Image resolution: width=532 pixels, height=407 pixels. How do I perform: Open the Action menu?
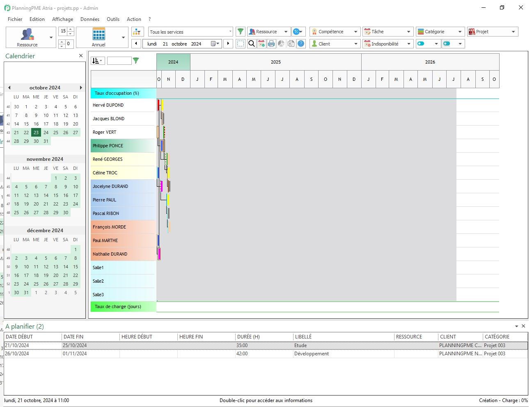pyautogui.click(x=134, y=19)
